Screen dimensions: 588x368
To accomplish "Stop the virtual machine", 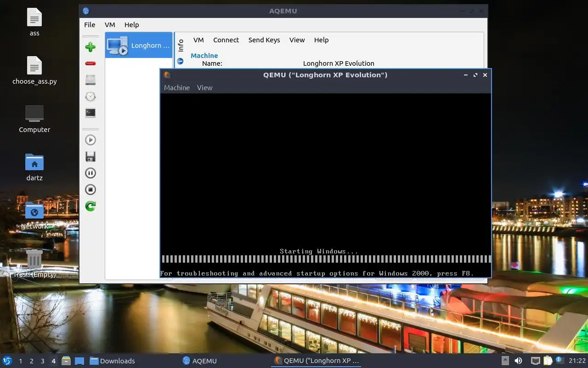I will 90,190.
